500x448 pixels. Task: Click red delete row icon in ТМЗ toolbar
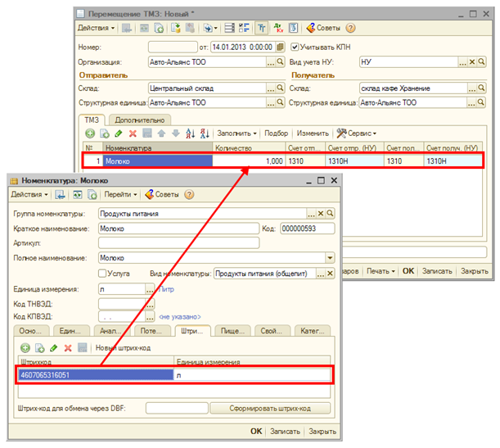pos(132,133)
